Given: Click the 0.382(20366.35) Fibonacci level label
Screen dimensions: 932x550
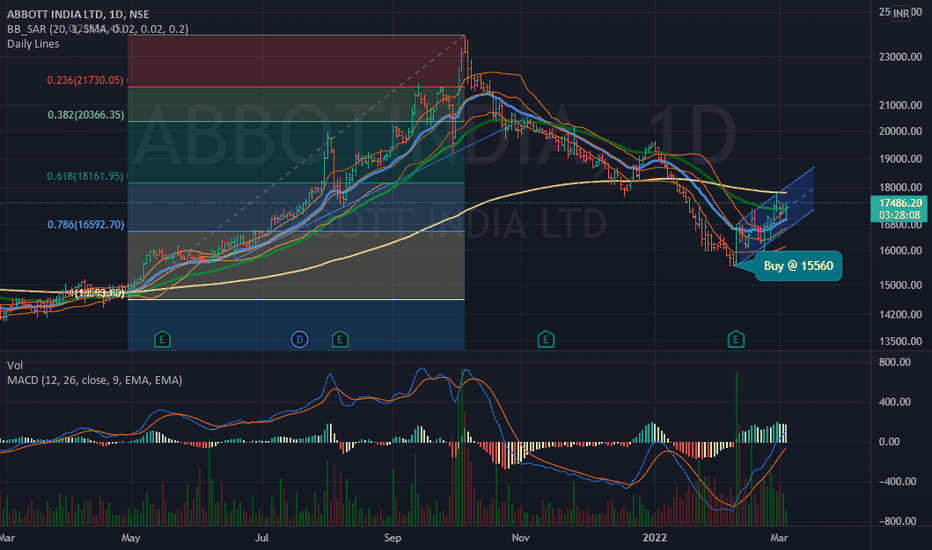Looking at the screenshot, I should pos(86,115).
